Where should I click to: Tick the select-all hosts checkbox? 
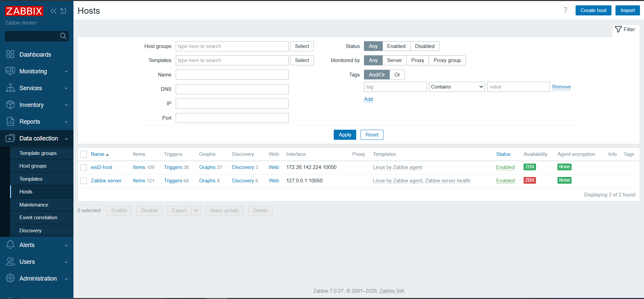point(84,154)
